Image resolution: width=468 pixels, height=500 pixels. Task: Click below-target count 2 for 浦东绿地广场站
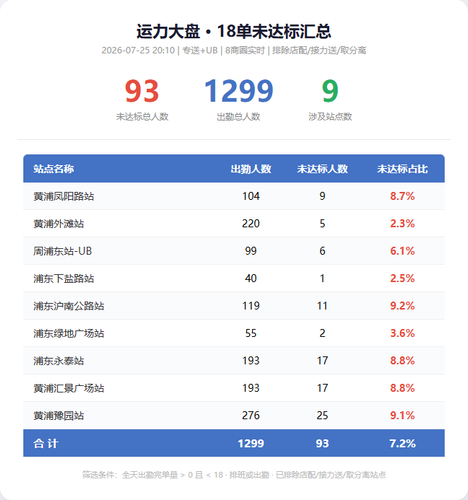coord(322,333)
